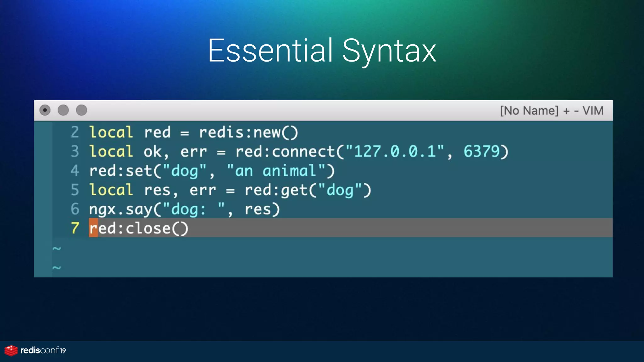Click the close button of VIM window
Viewport: 644px width, 362px height.
click(45, 110)
